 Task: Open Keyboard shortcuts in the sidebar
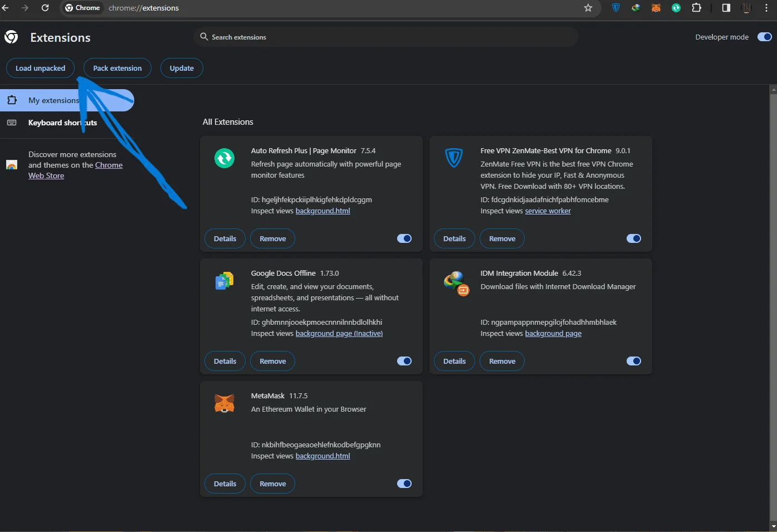pos(62,123)
